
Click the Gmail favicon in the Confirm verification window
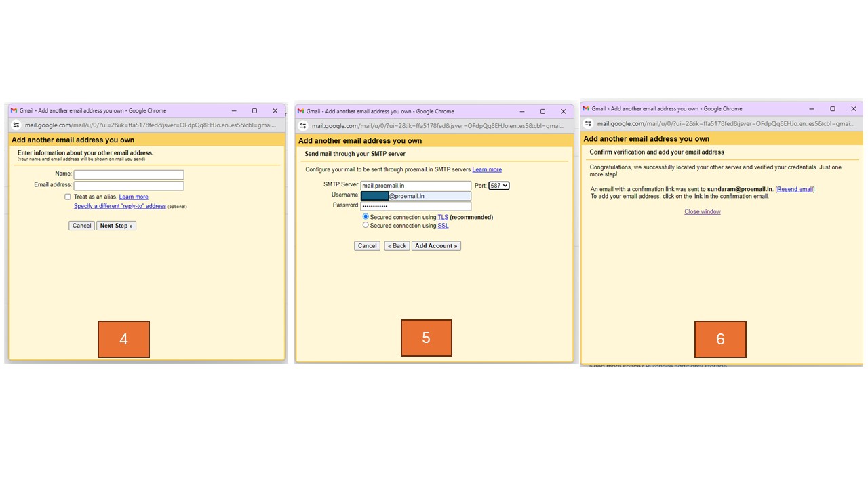586,108
